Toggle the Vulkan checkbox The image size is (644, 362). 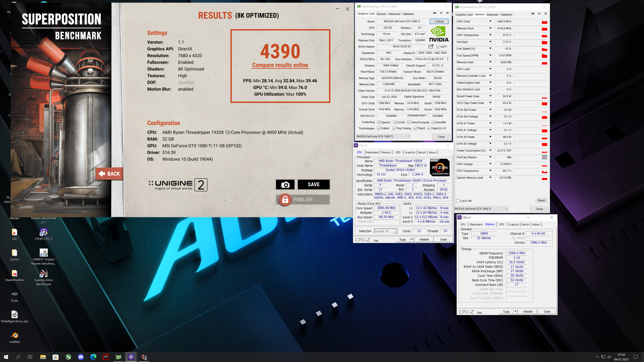click(378, 128)
